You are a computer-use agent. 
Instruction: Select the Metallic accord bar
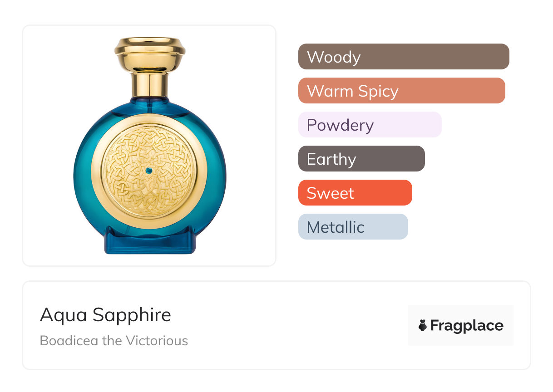(353, 227)
